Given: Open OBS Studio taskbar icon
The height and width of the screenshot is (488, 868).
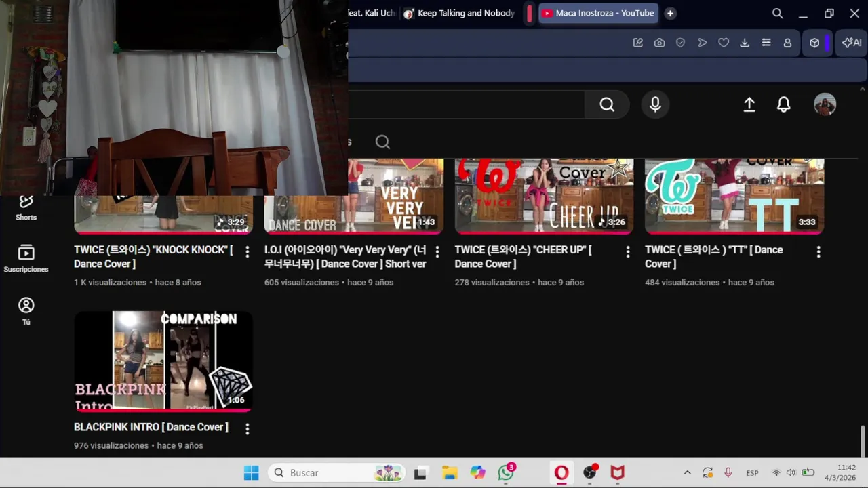Looking at the screenshot, I should click(590, 472).
